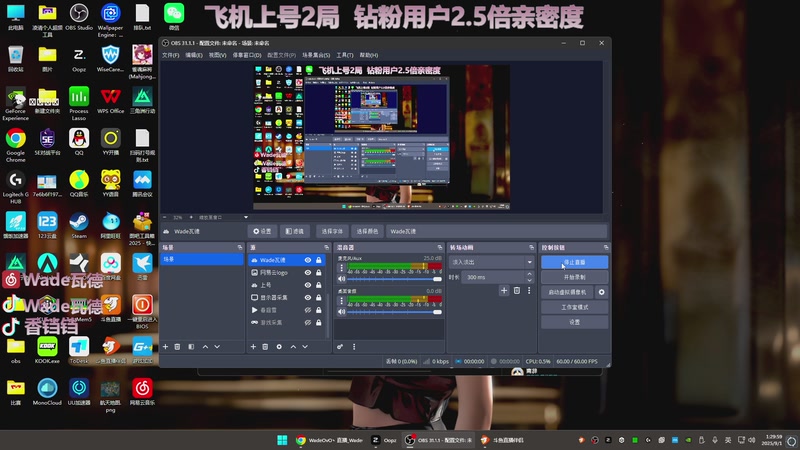This screenshot has height=450, width=800.
Task: Open the 帮助(H) menu
Action: click(x=369, y=55)
